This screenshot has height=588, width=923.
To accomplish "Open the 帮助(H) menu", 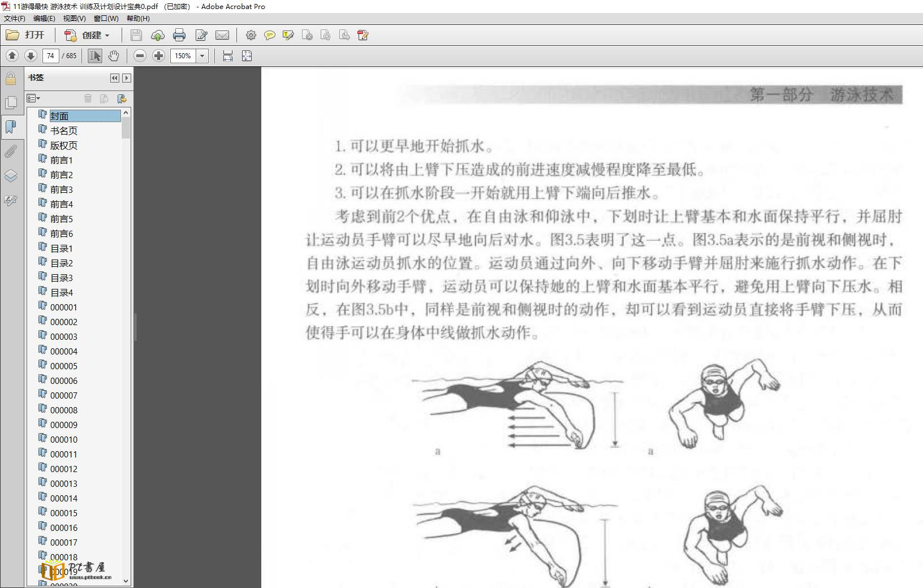I will tap(138, 18).
